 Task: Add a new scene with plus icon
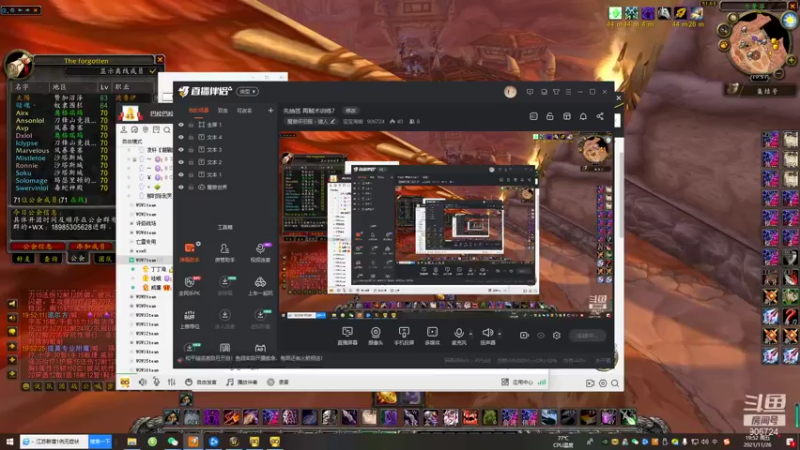point(270,110)
